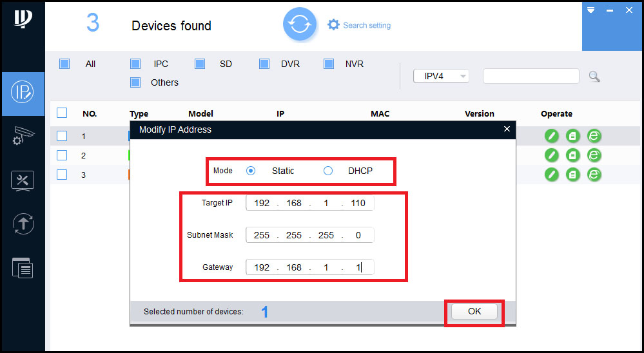Click the Version column header
Image resolution: width=644 pixels, height=353 pixels.
(480, 114)
